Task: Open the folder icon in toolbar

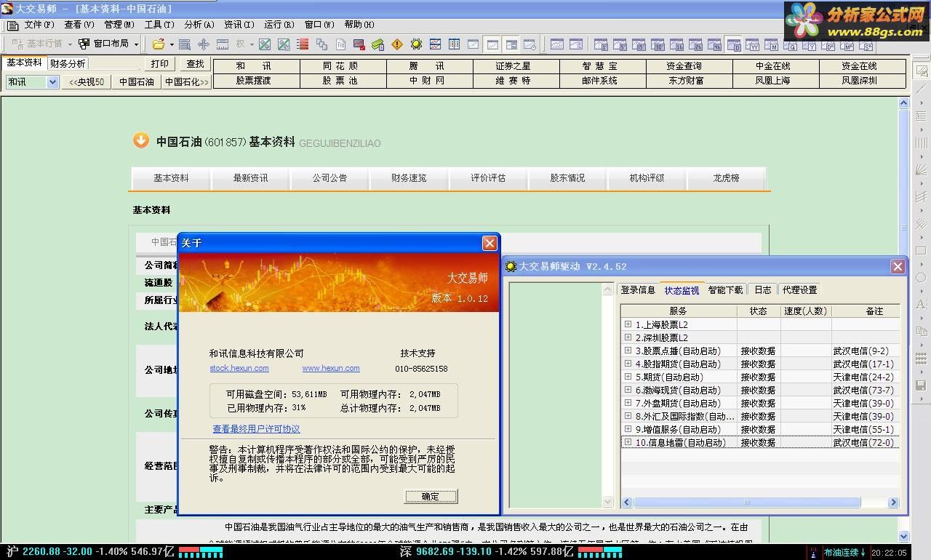Action: tap(159, 44)
